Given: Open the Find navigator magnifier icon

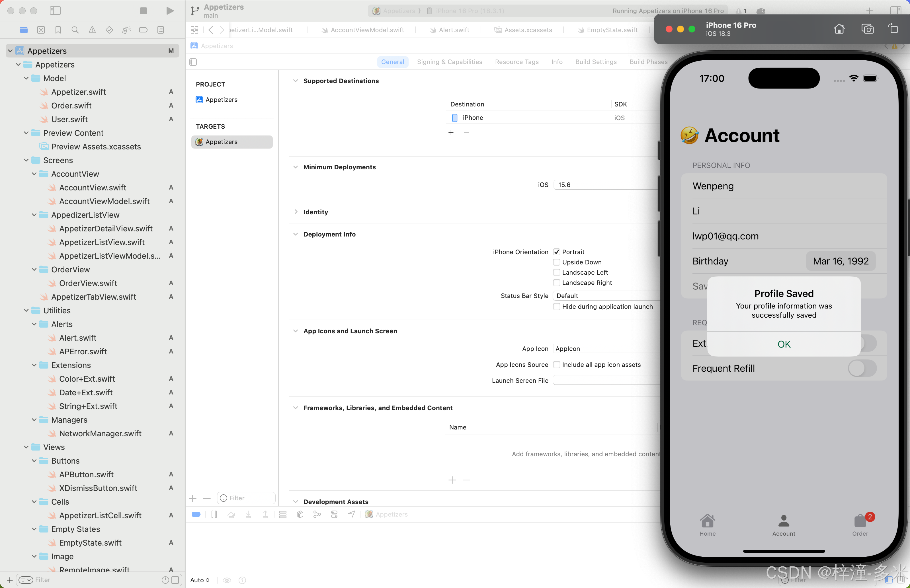Looking at the screenshot, I should (x=75, y=30).
